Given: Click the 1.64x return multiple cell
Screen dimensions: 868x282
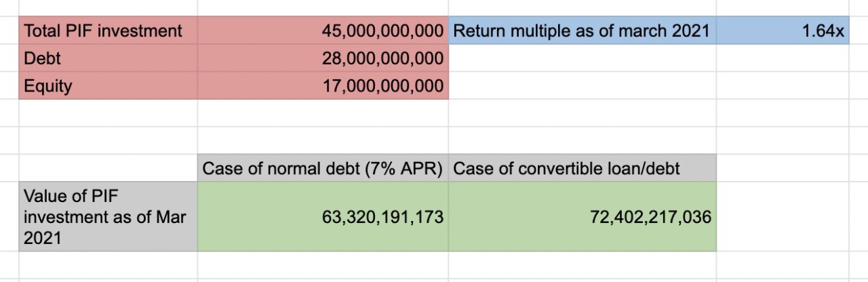Looking at the screenshot, I should 782,31.
